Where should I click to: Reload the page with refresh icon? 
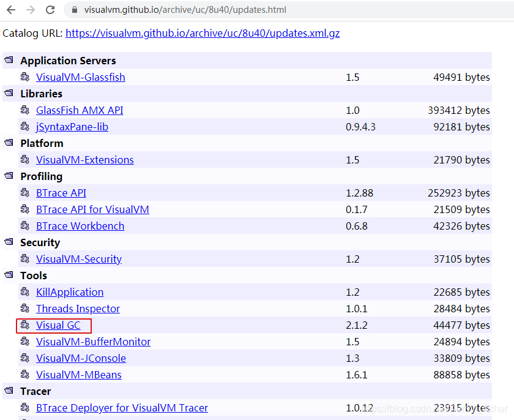(x=50, y=10)
